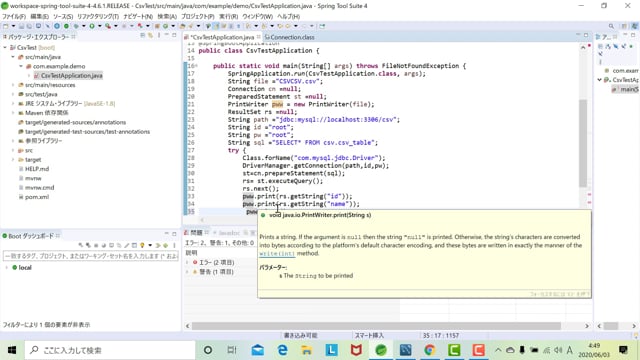Viewport: 640px width, 360px height.
Task: Click the green dot filter in Outline toolbar
Action: point(631,46)
